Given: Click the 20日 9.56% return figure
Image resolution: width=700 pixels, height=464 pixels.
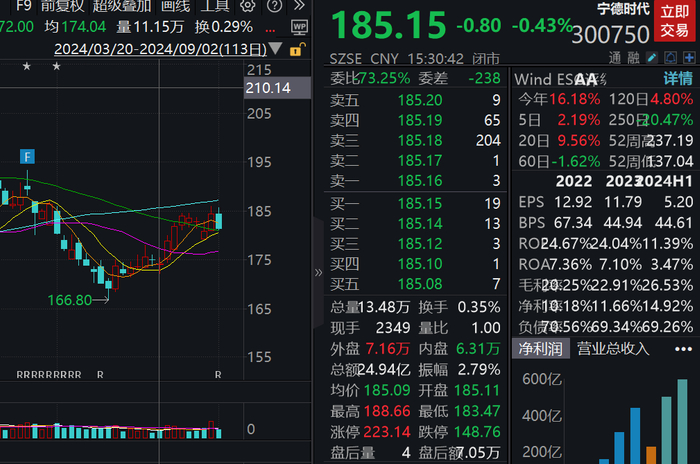Looking at the screenshot, I should (x=579, y=141).
